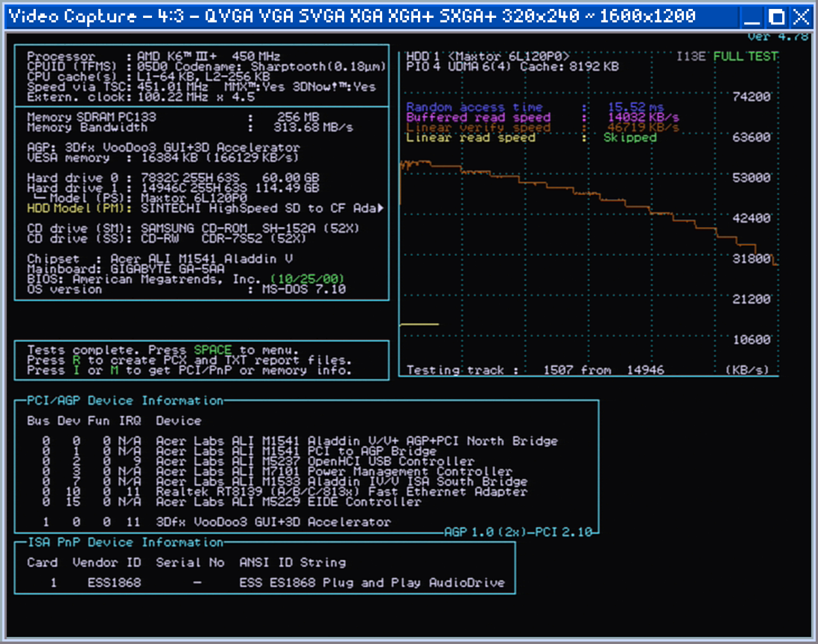Maximize the Video Capture window
The image size is (818, 644).
(777, 17)
